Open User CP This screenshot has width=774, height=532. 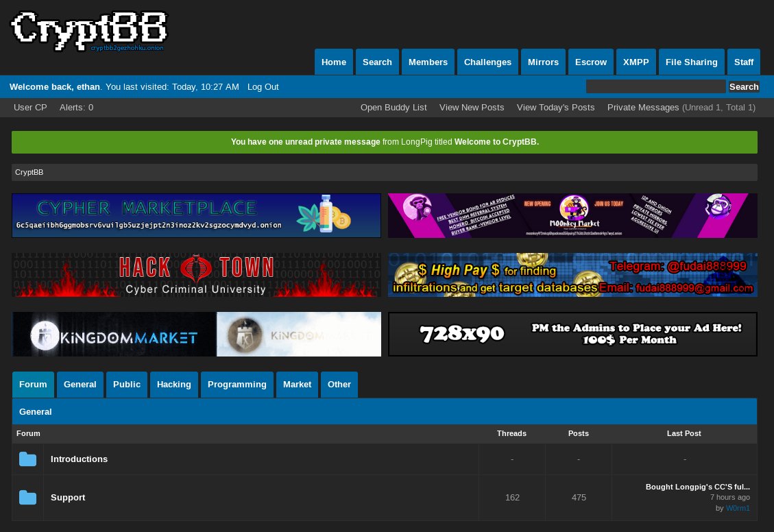[30, 108]
